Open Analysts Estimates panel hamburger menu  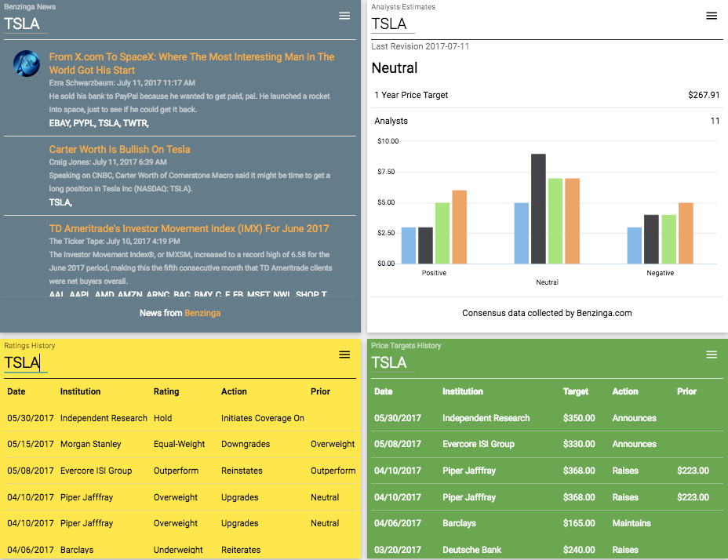[x=712, y=16]
